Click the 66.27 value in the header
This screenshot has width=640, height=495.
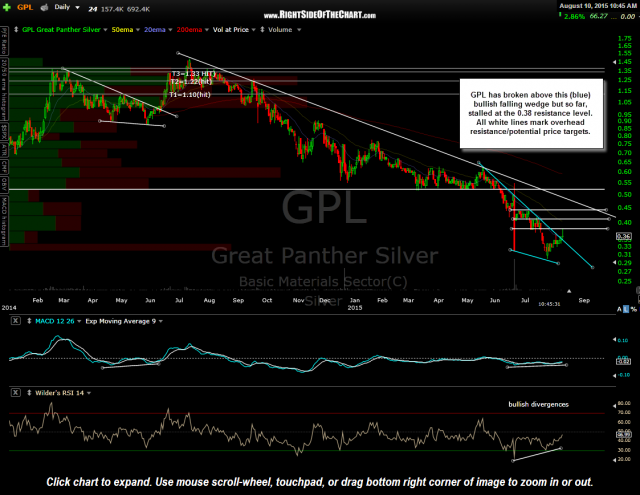(x=598, y=16)
